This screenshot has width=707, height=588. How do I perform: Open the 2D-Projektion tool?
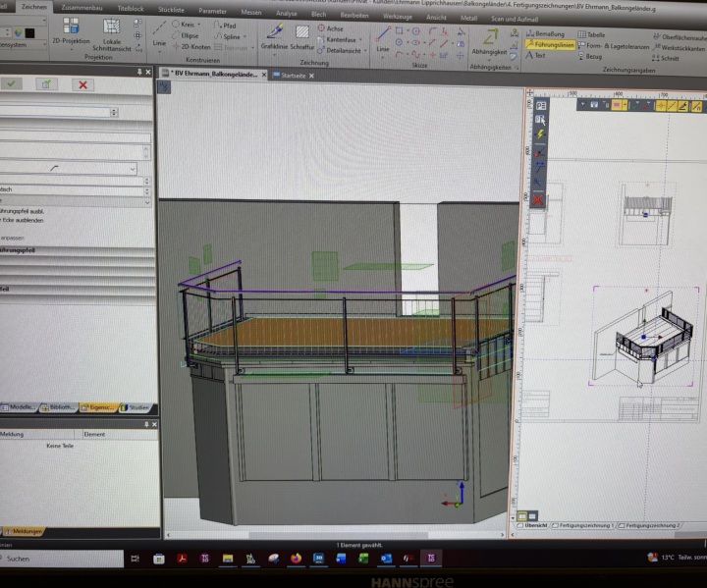(71, 30)
